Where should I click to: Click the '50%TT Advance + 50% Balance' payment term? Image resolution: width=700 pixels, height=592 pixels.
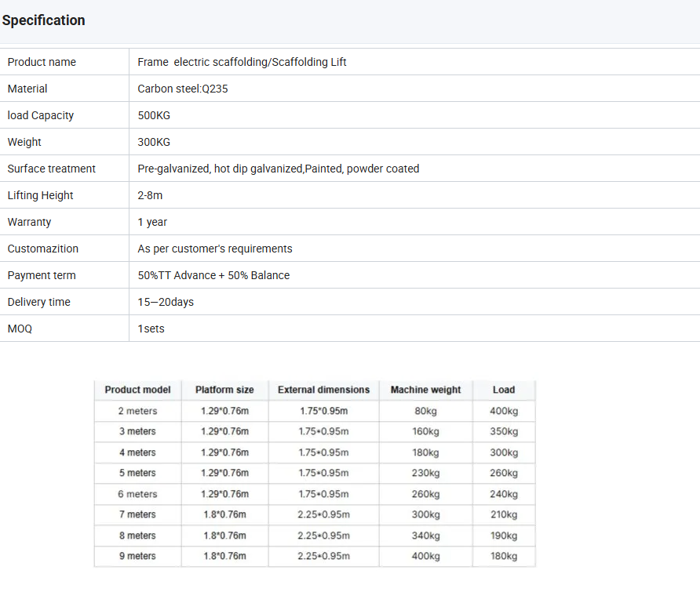[213, 275]
